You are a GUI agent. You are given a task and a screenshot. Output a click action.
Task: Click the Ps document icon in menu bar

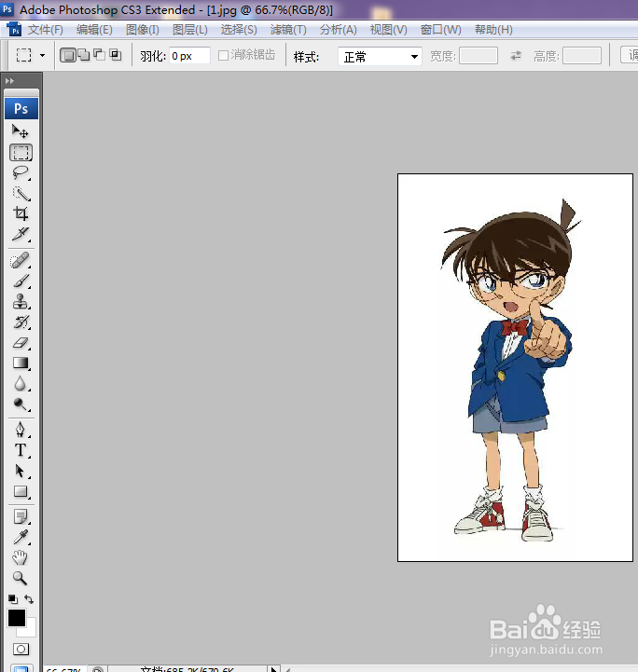(x=14, y=29)
